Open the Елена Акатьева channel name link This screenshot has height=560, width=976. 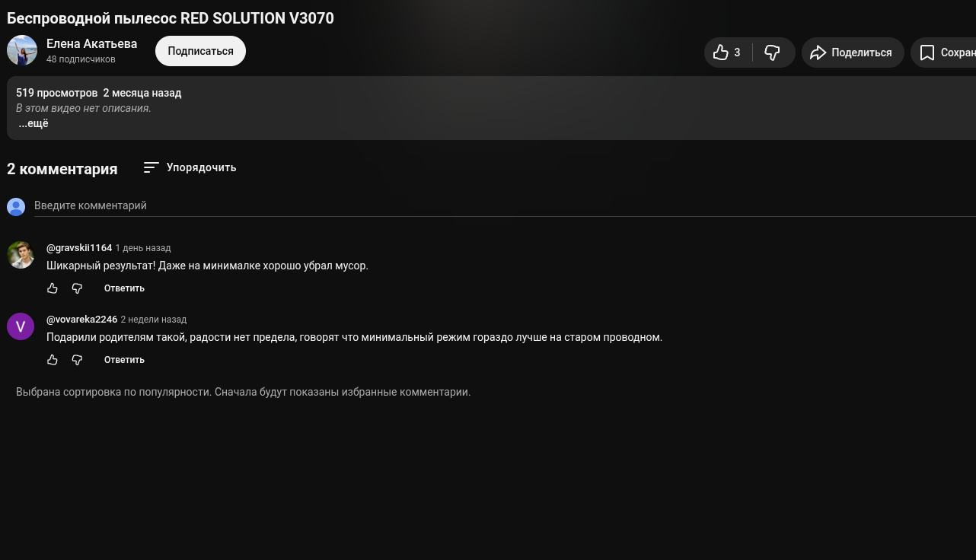pyautogui.click(x=91, y=43)
